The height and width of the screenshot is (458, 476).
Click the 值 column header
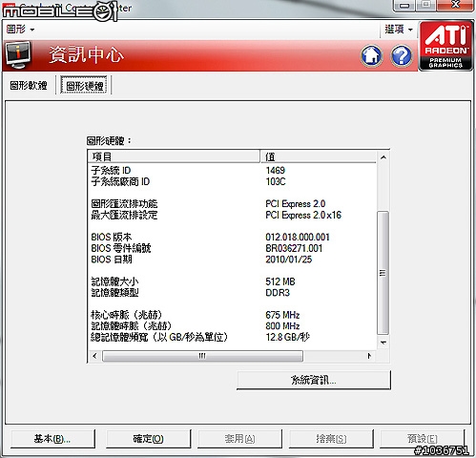pyautogui.click(x=318, y=156)
